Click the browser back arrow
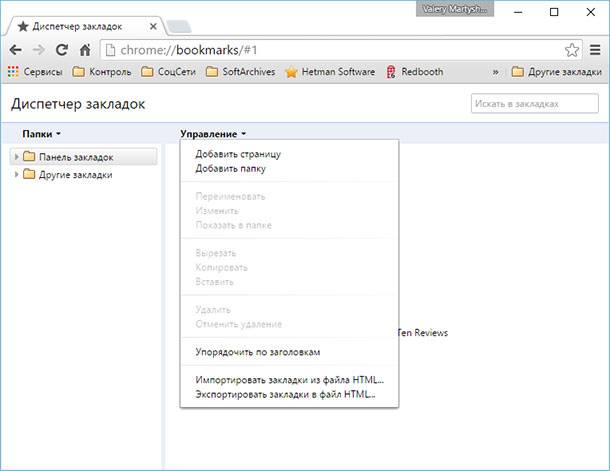 click(16, 50)
